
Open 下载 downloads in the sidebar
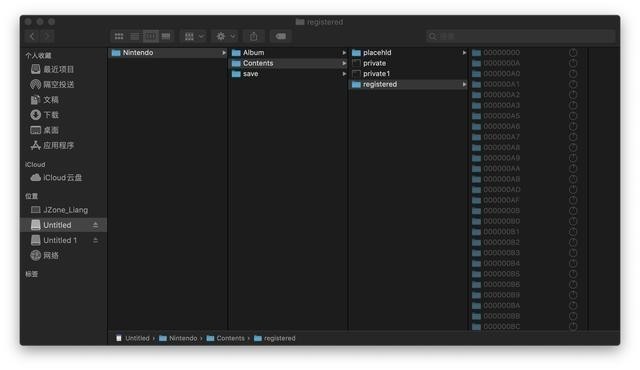(x=45, y=115)
